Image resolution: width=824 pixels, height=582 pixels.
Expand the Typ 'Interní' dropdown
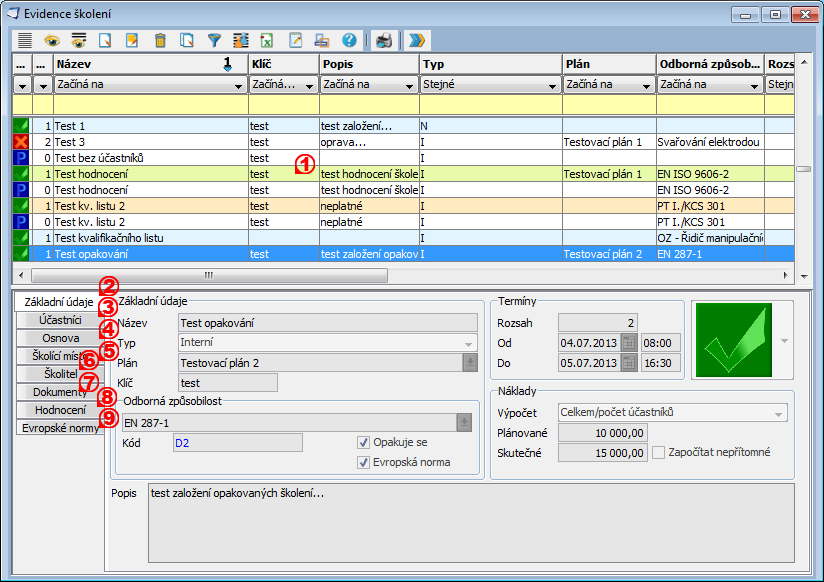point(469,343)
